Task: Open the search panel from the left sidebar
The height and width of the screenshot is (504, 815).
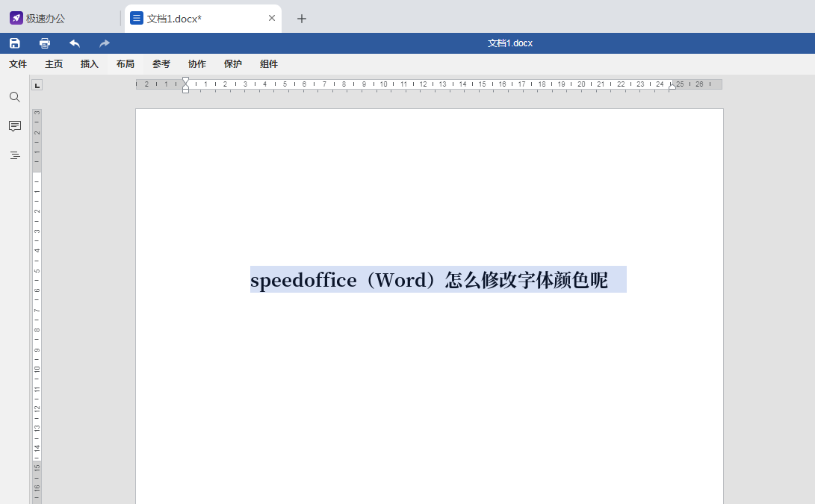Action: click(14, 97)
